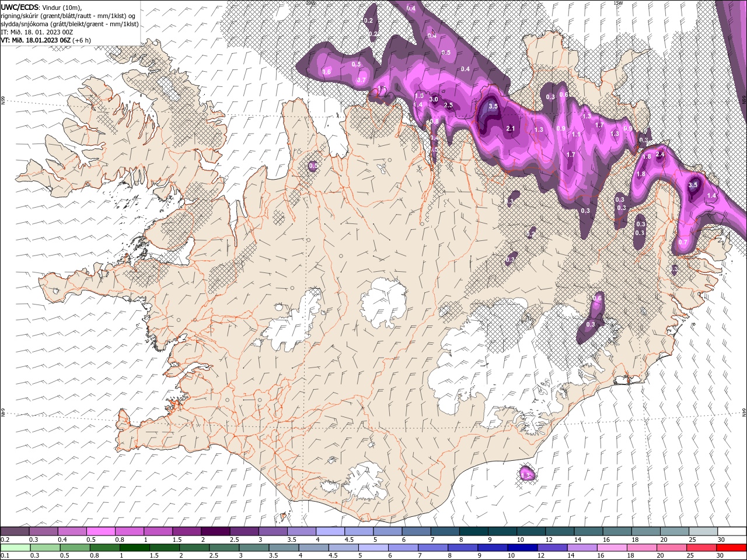Click the slydda/snjókoma legend description line
Viewport: 747px width, 560px height.
[69, 24]
